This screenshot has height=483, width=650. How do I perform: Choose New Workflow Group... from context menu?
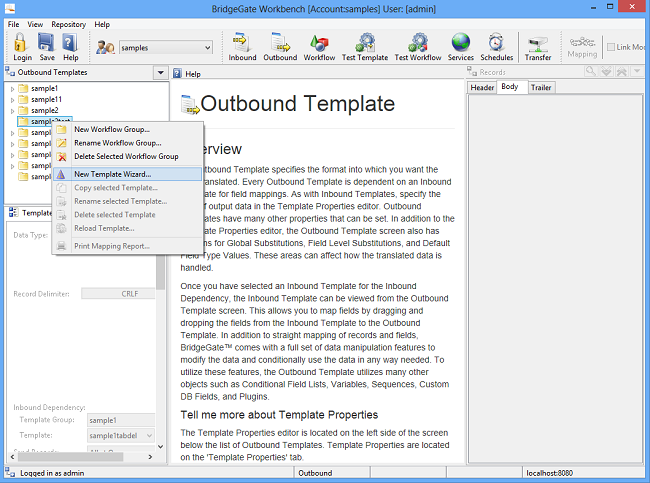coord(128,129)
